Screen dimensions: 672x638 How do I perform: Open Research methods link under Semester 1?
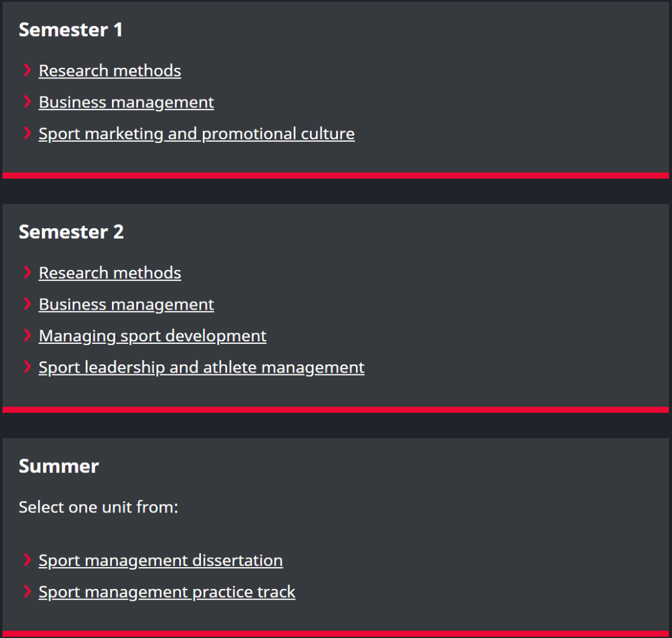(x=110, y=71)
